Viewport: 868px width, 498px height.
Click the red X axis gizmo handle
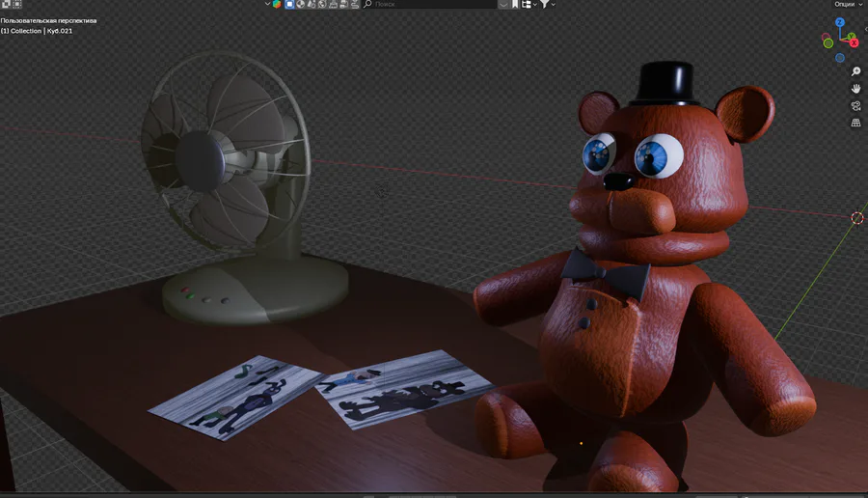tap(854, 42)
